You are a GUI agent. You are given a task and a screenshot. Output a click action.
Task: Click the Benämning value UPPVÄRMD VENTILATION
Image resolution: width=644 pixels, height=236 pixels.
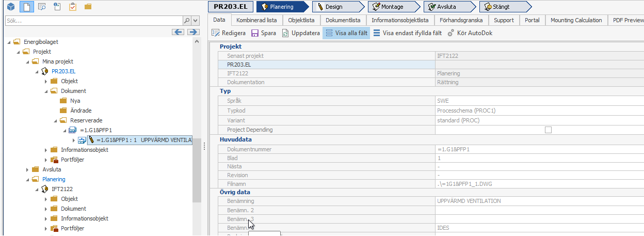[x=469, y=201]
